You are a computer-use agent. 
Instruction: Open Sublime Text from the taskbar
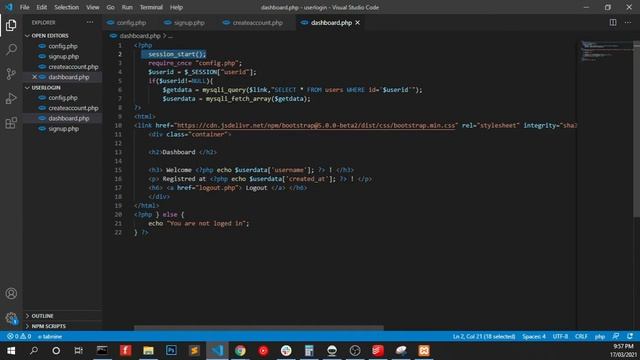tap(194, 351)
